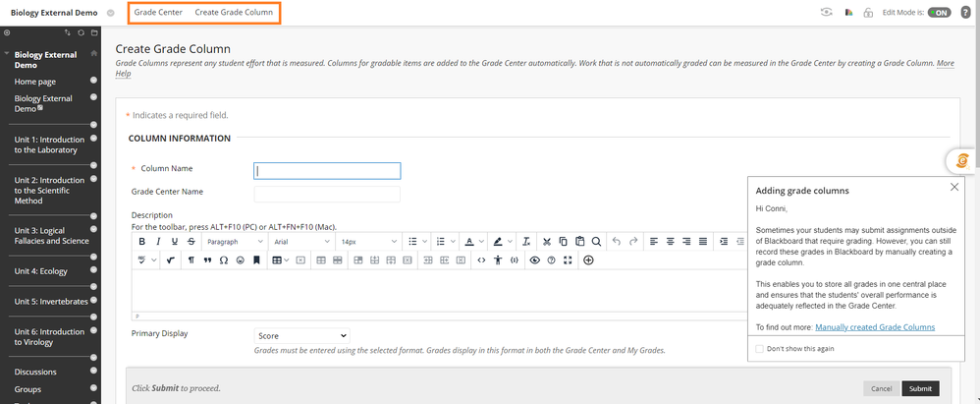
Task: Open the emoji picker
Action: click(x=240, y=260)
